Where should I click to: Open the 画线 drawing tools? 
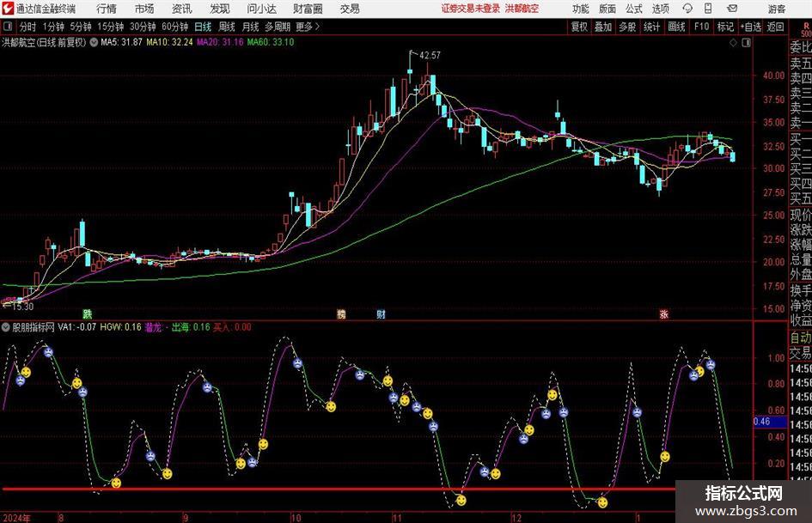pos(676,27)
